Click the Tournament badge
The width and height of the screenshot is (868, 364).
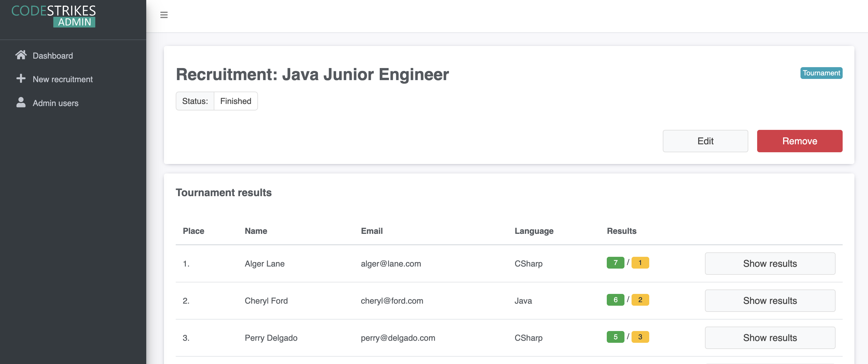pos(821,73)
